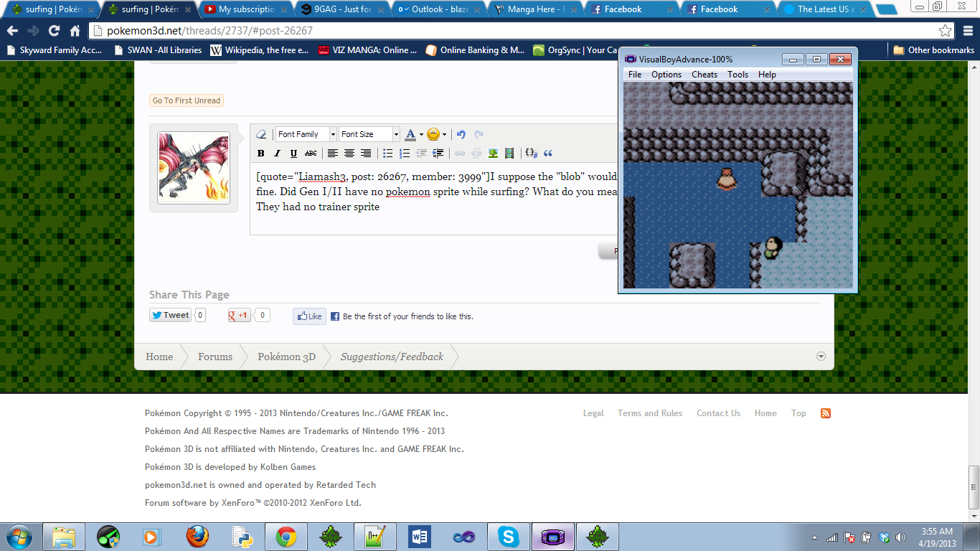Click Go To First Unread button

click(187, 100)
